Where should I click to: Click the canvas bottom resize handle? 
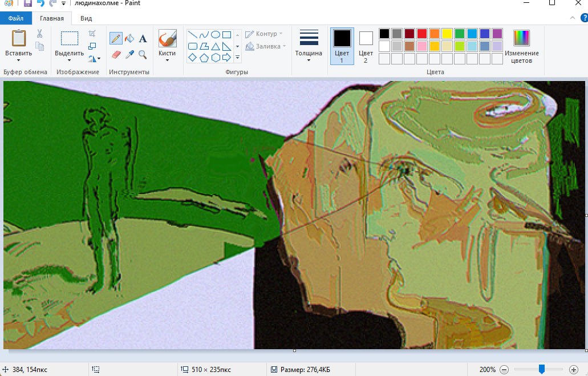coord(294,350)
